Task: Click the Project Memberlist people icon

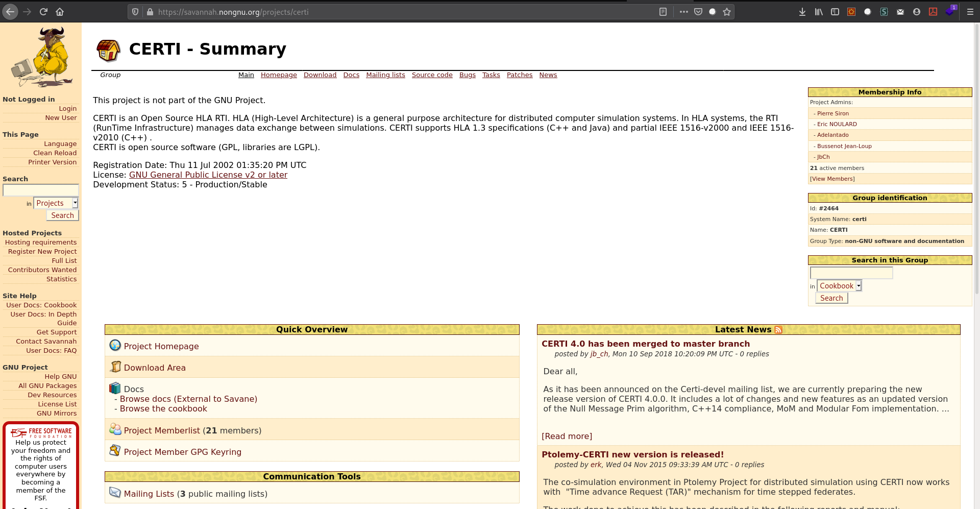Action: (115, 430)
